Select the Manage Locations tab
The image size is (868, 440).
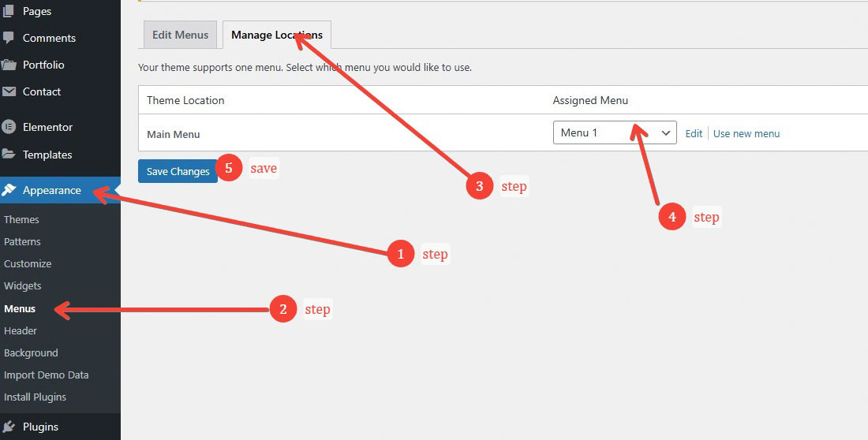click(x=277, y=35)
